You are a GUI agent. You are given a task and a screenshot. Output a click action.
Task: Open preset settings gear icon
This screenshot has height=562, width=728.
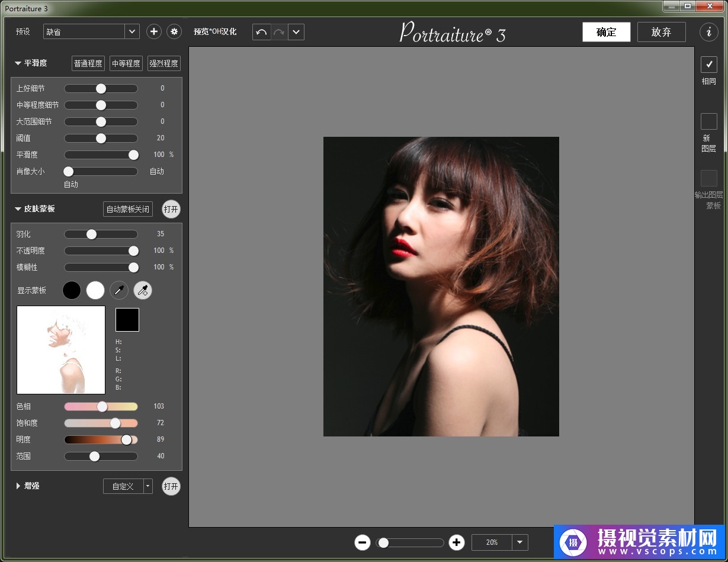(x=174, y=32)
